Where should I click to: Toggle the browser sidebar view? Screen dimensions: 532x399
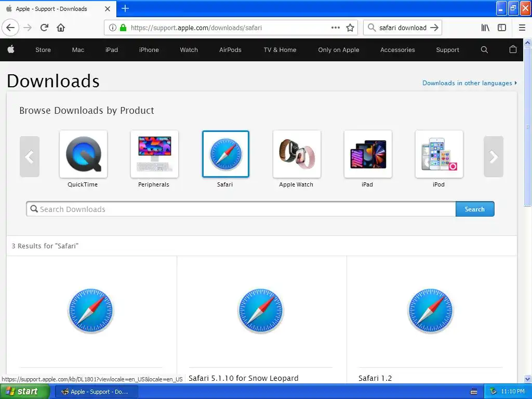click(502, 28)
